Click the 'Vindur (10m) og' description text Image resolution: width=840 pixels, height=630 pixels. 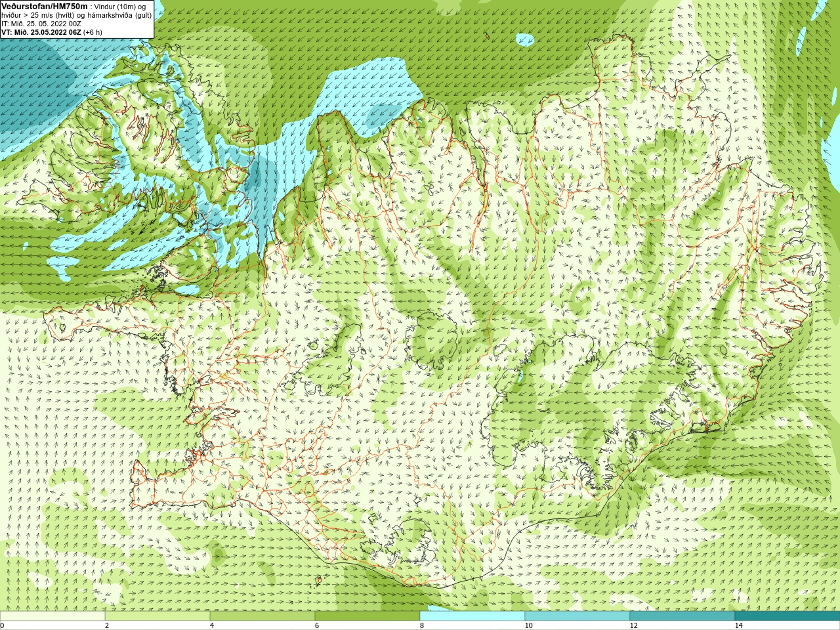pos(120,7)
